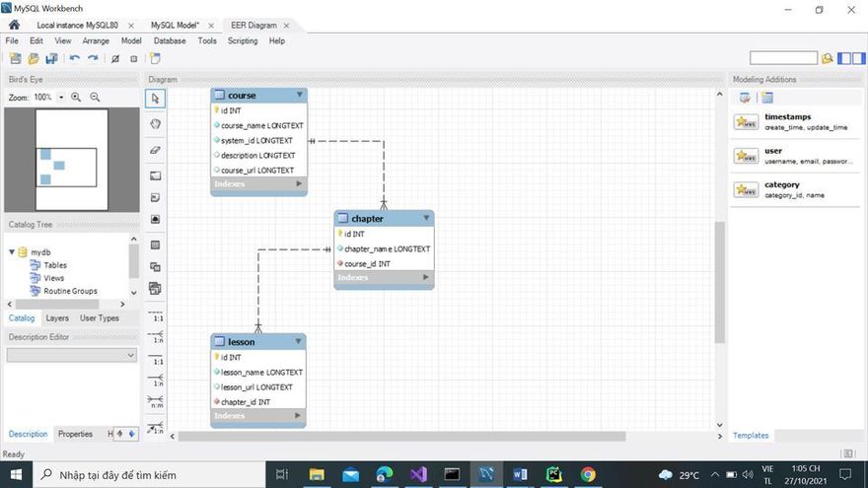
Task: Toggle grid display in the toolbar
Action: [x=115, y=59]
